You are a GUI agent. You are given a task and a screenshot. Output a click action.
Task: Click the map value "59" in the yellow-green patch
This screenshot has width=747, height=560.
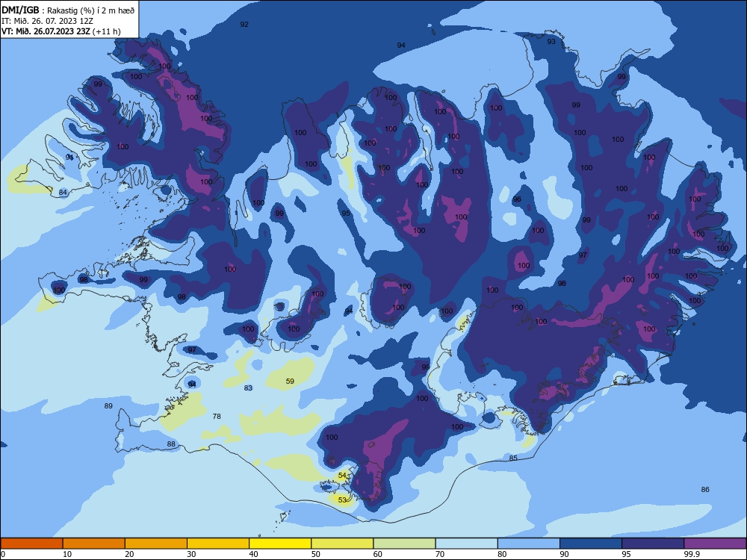pos(290,381)
